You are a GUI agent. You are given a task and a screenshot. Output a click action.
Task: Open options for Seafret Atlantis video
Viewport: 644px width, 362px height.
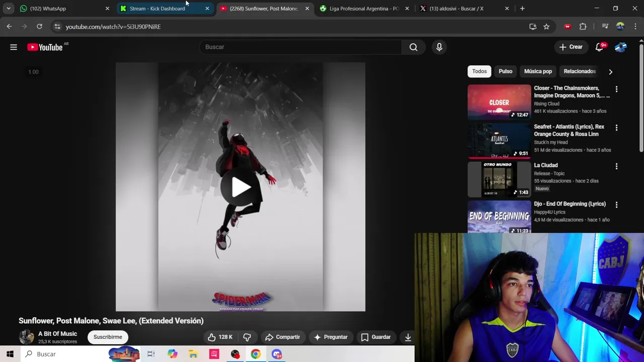tap(616, 128)
